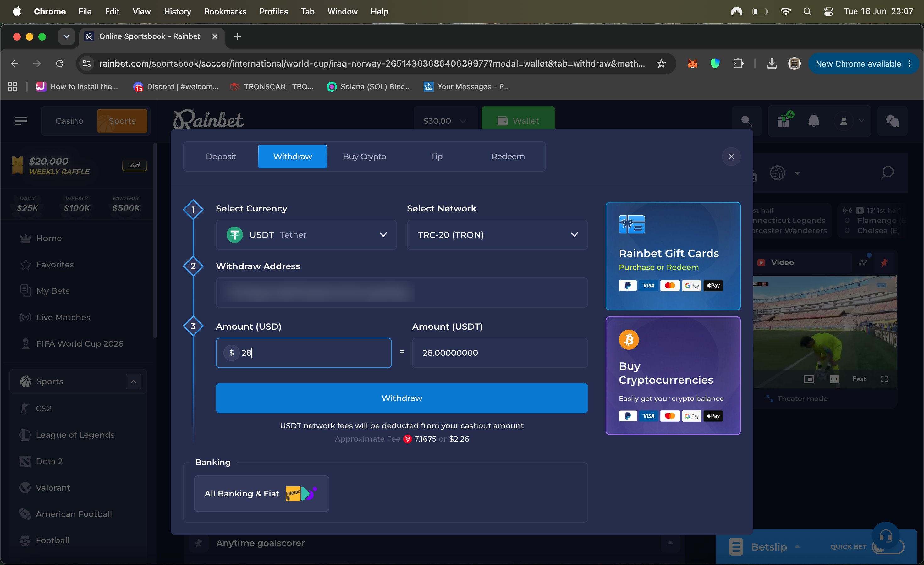Open the USDT Tether currency dropdown

click(x=306, y=235)
